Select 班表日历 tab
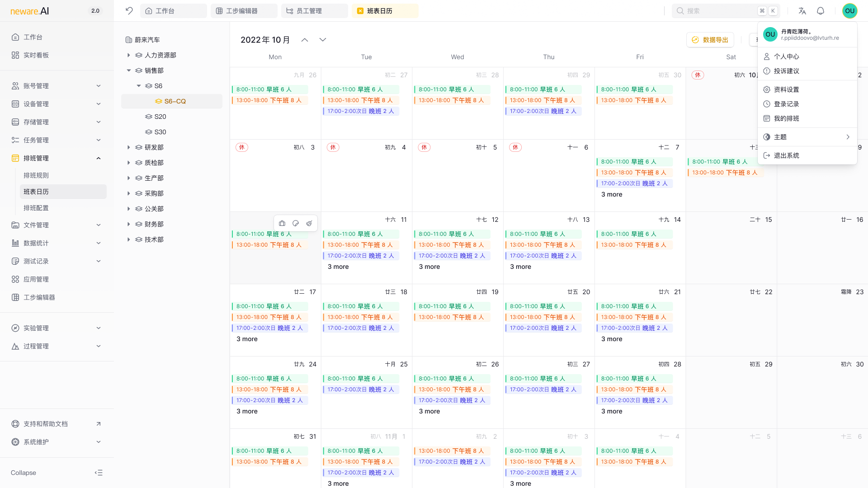This screenshot has width=868, height=488. [385, 11]
